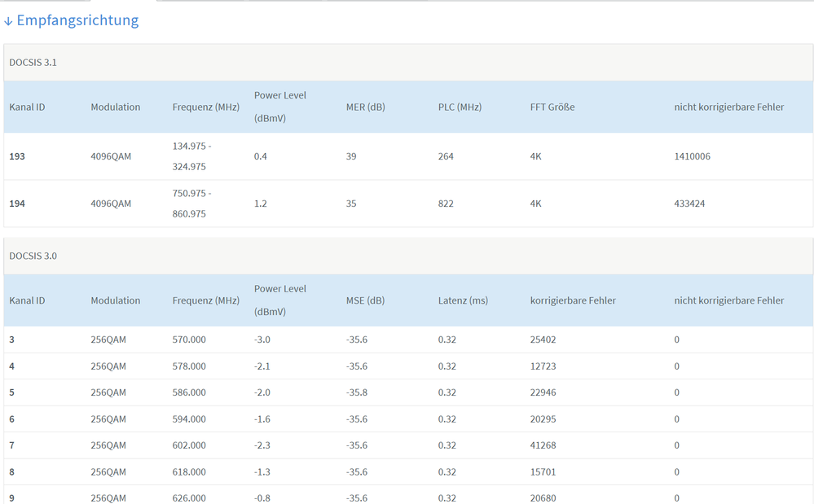Click correctable errors value 41268
The image size is (814, 504).
(543, 445)
